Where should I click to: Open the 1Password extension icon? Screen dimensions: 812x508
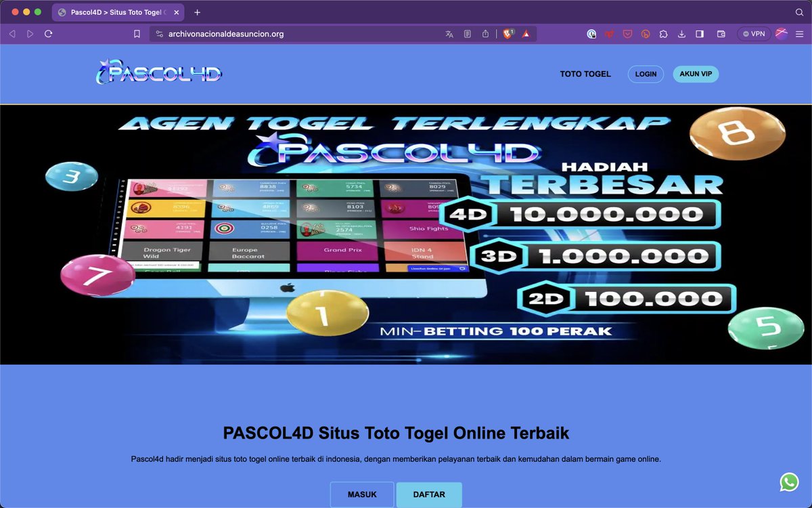[x=591, y=34]
